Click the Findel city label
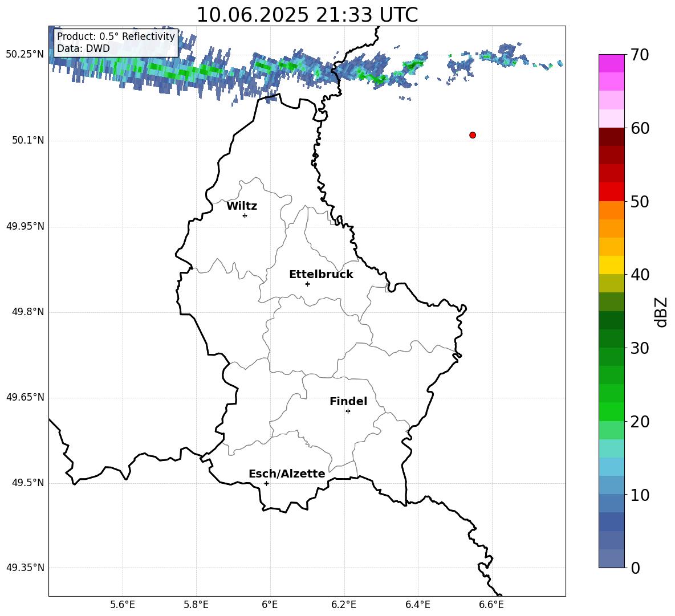675x616 pixels. click(348, 401)
